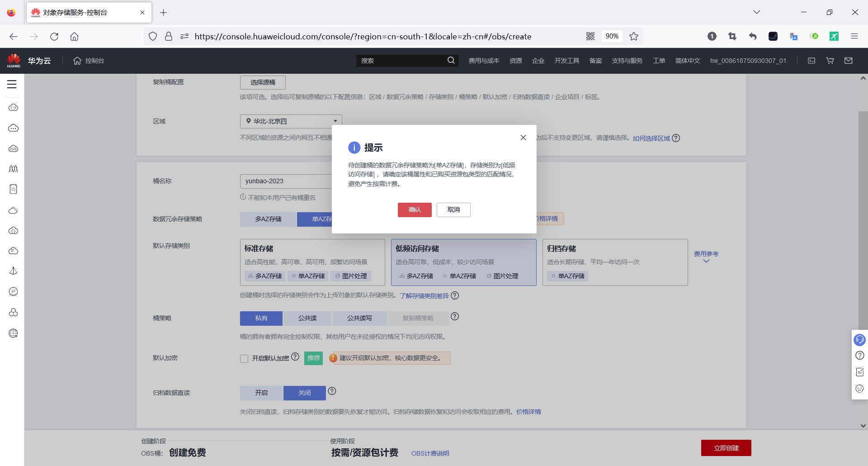Click the QR code icon in address bar
The image size is (868, 466).
(590, 36)
